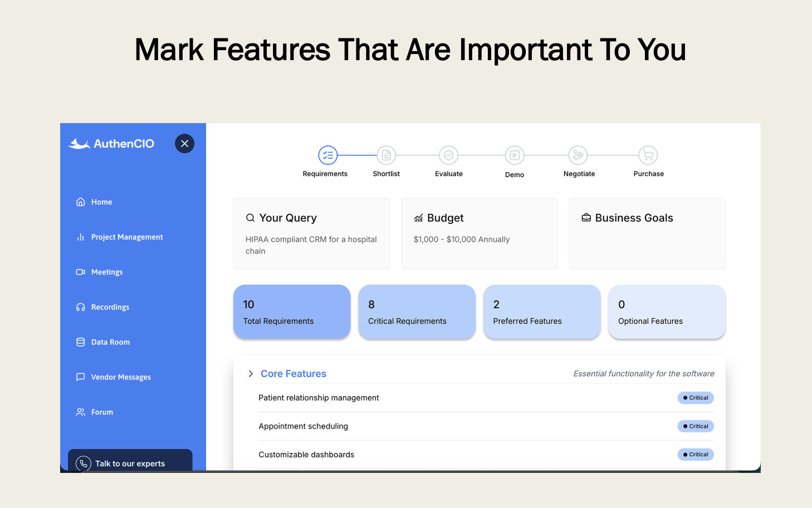Click the Meetings camera icon
This screenshot has width=812, height=508.
81,272
